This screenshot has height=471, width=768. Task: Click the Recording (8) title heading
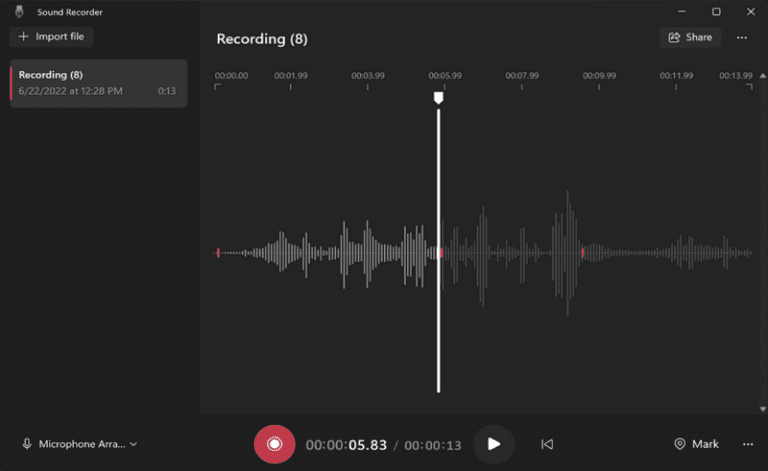point(262,39)
